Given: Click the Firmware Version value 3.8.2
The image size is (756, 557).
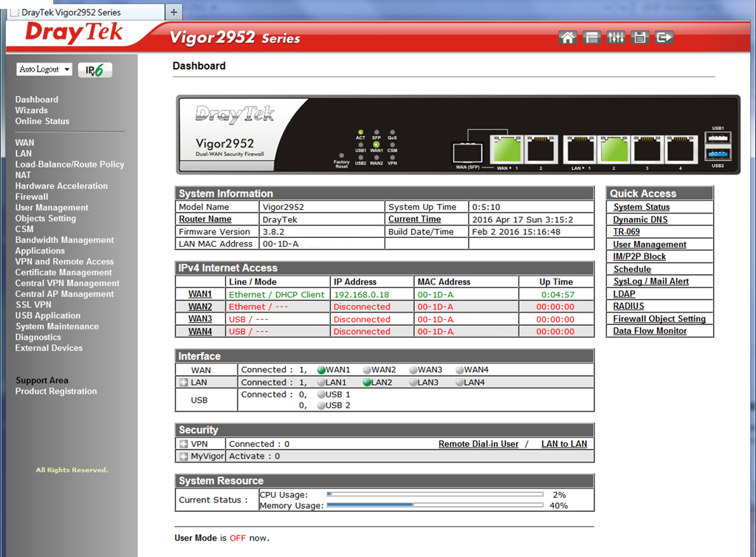Looking at the screenshot, I should click(x=273, y=232).
